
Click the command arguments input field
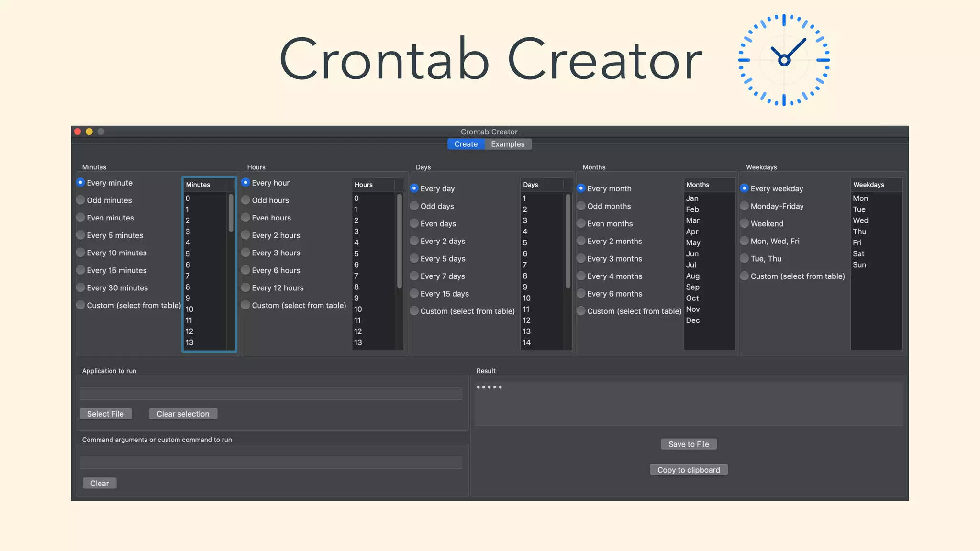[x=271, y=462]
